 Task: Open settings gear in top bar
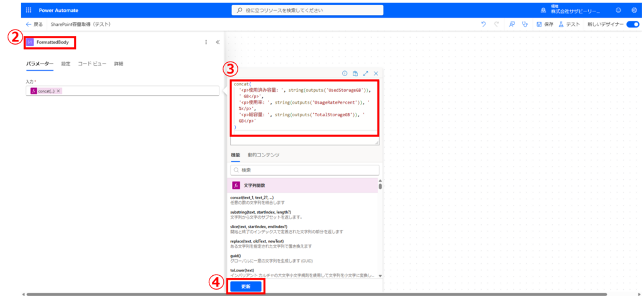[633, 10]
